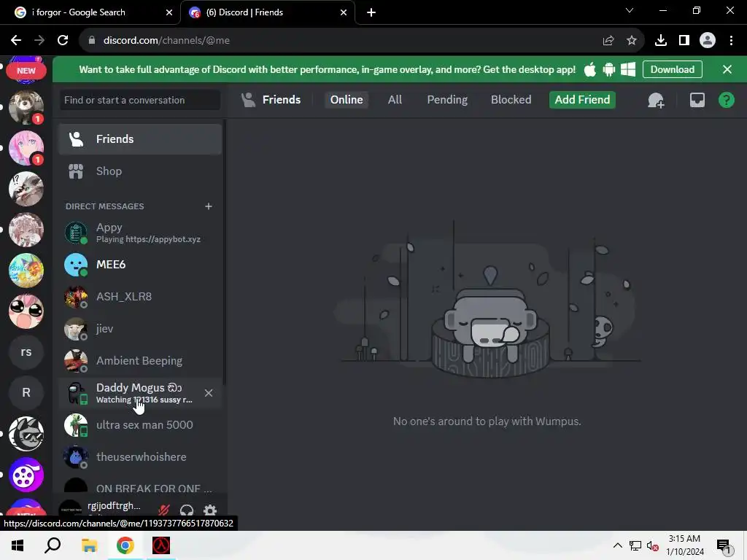Screen dimensions: 747x560
Task: Click the Add Friend button
Action: [x=582, y=99]
